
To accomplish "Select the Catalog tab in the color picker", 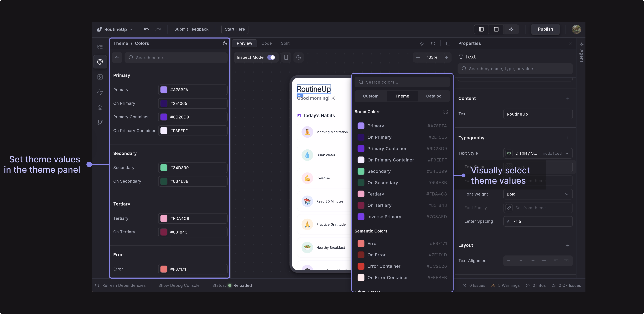I will (x=434, y=96).
